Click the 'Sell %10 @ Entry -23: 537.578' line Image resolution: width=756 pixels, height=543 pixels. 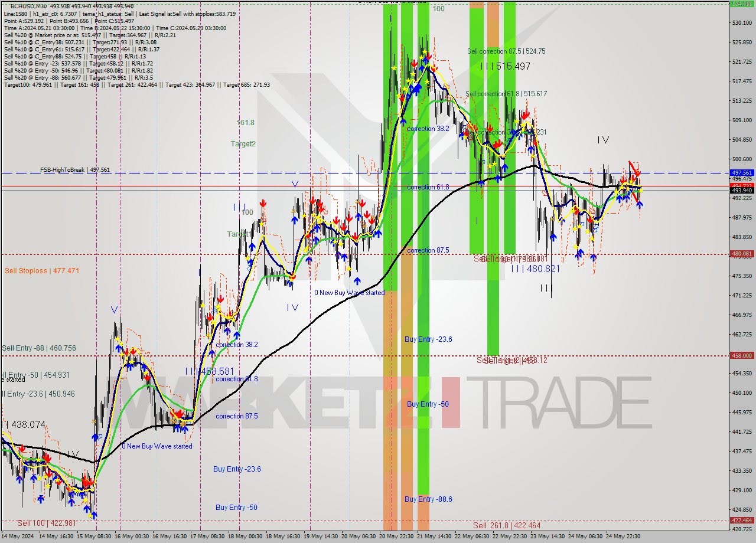tap(78, 63)
